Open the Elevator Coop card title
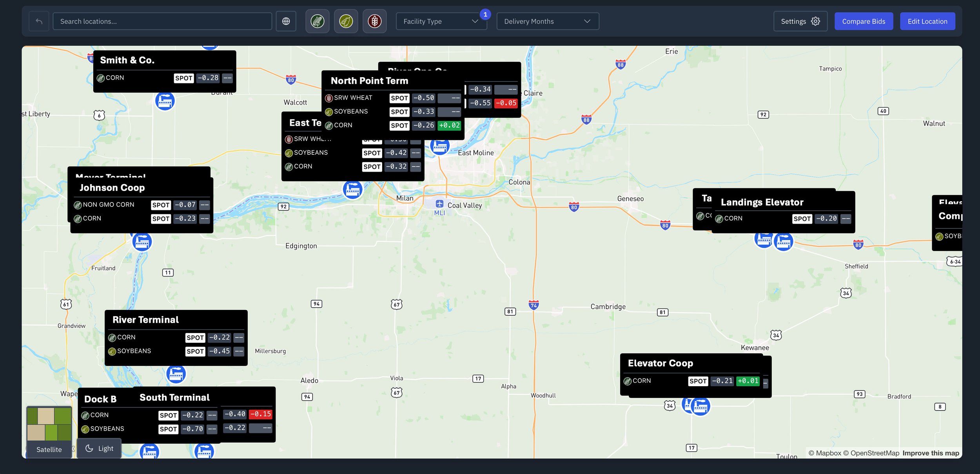 pyautogui.click(x=661, y=363)
